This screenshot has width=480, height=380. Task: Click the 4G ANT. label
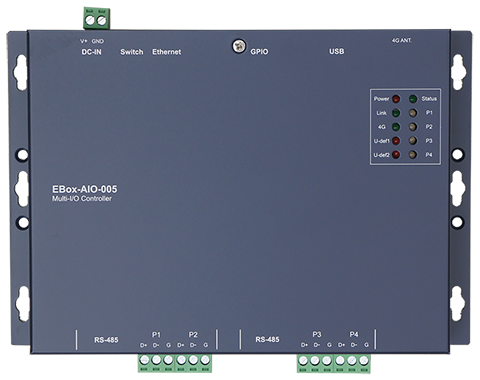click(x=402, y=40)
